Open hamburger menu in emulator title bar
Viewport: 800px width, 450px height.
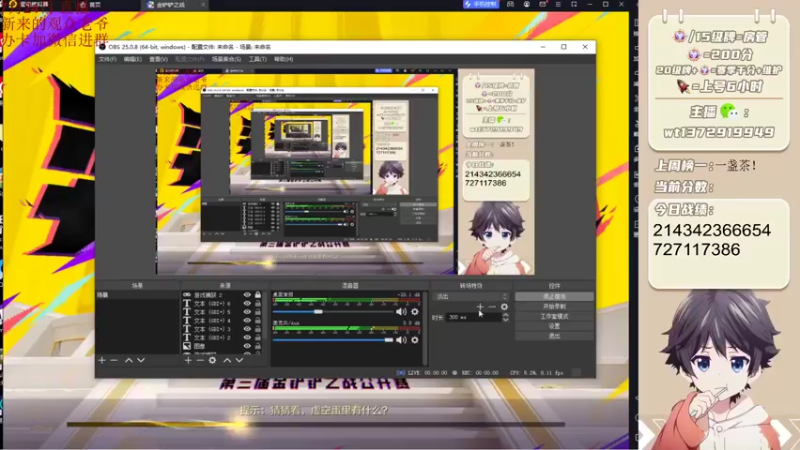click(x=558, y=4)
